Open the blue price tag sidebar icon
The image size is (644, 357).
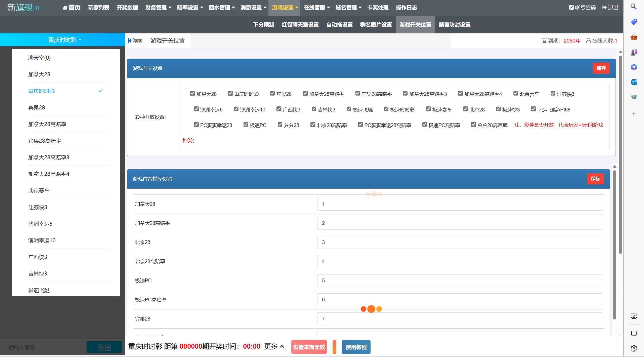(x=634, y=22)
